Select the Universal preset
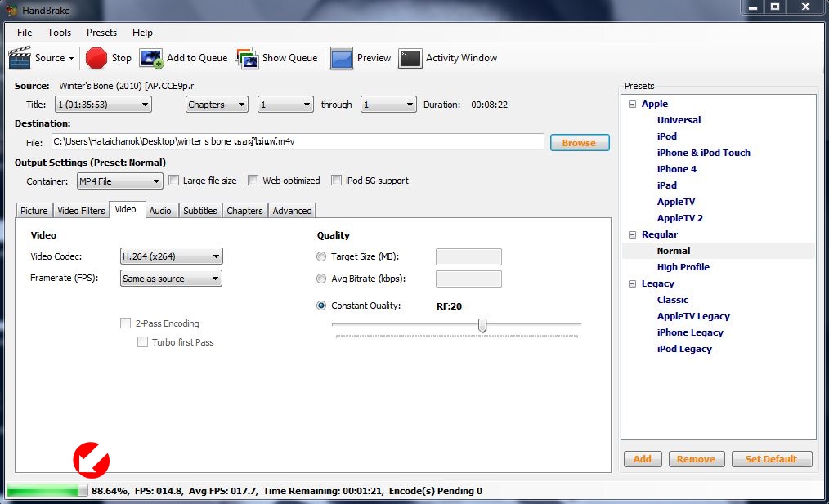Image resolution: width=829 pixels, height=504 pixels. [x=679, y=120]
